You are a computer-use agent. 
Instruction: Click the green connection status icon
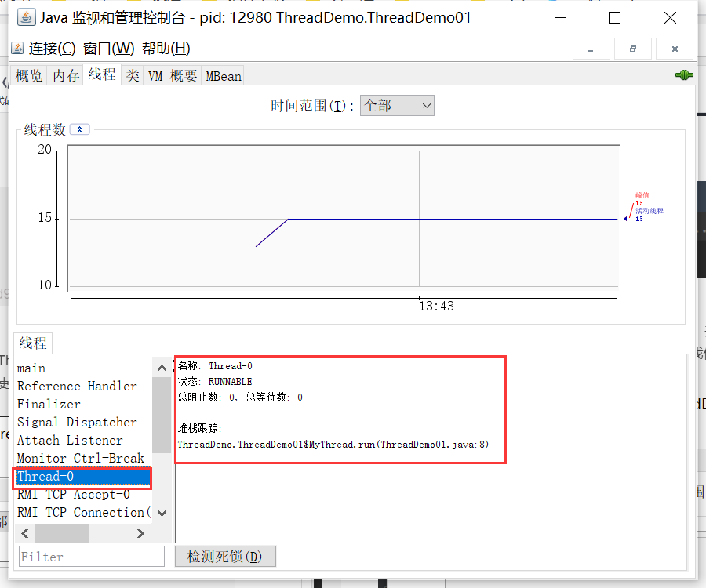coord(684,75)
